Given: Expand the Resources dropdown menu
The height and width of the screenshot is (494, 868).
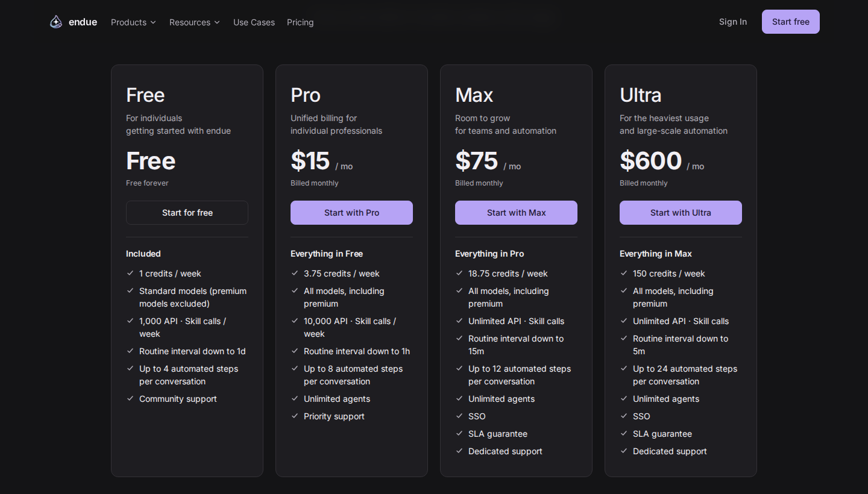Looking at the screenshot, I should 194,22.
